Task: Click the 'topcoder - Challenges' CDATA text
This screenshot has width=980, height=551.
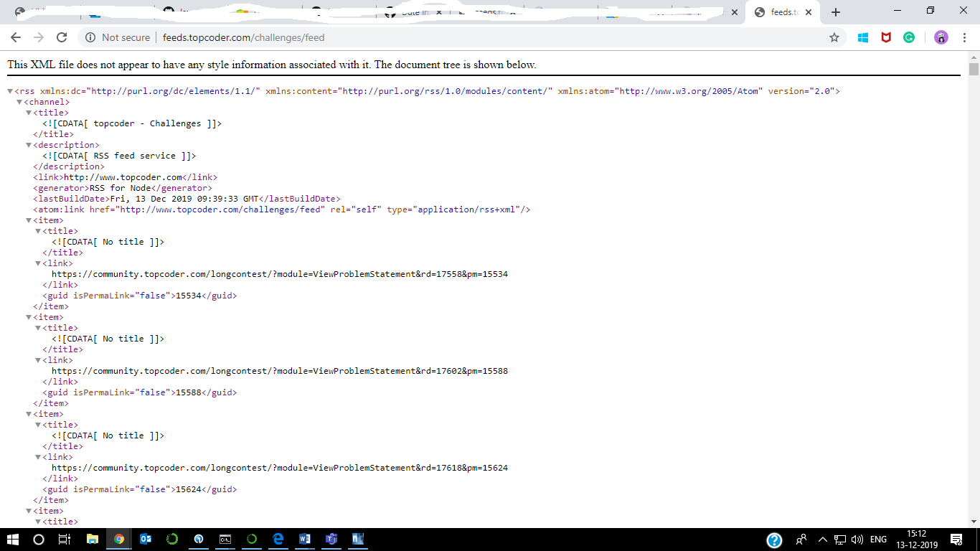Action: pyautogui.click(x=132, y=123)
